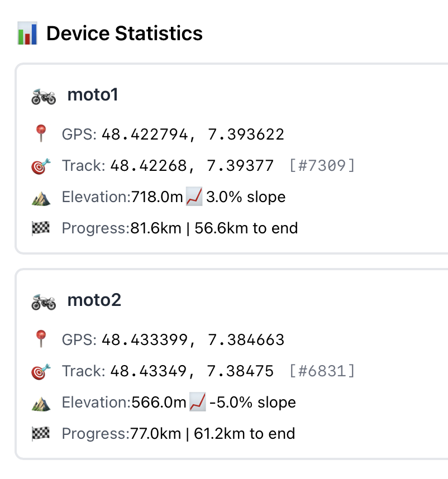Click the track point index [#7309]

pos(322,166)
